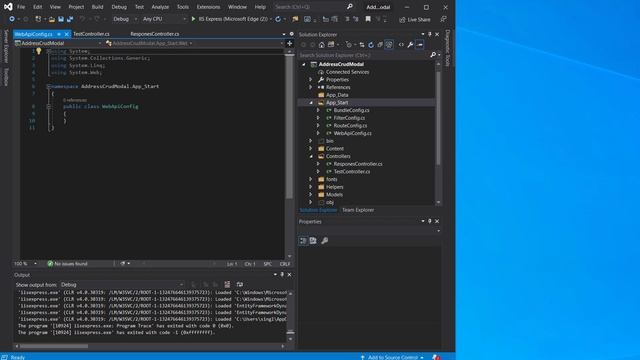Open the Extensions menu
This screenshot has height=360, width=640.
[208, 7]
